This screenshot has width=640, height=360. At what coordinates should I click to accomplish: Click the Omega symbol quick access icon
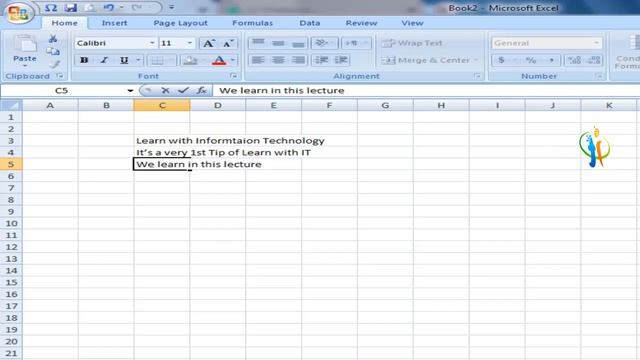[x=51, y=8]
